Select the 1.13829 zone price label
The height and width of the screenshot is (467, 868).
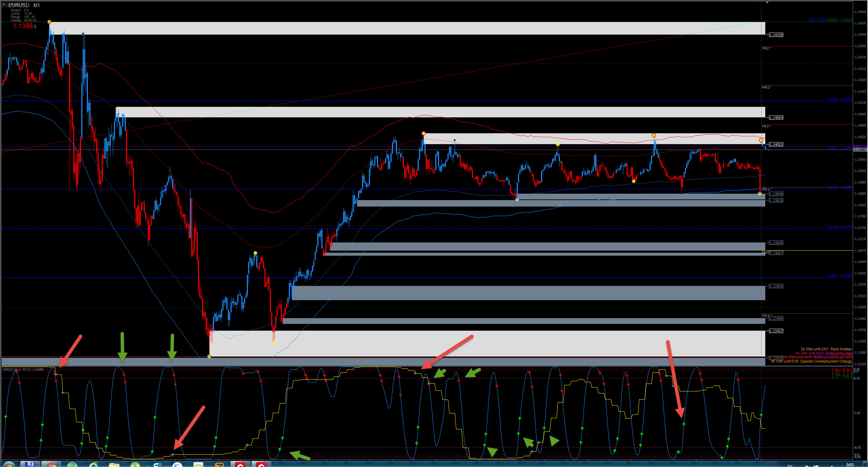[x=776, y=200]
